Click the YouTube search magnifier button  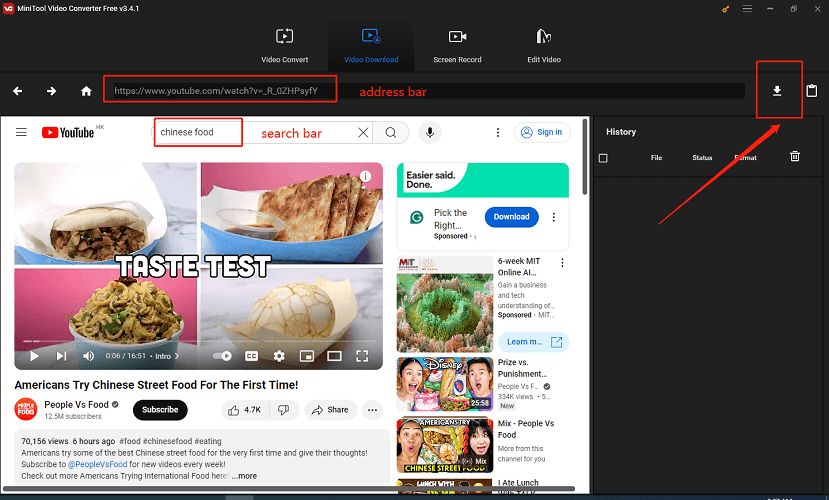coord(391,133)
